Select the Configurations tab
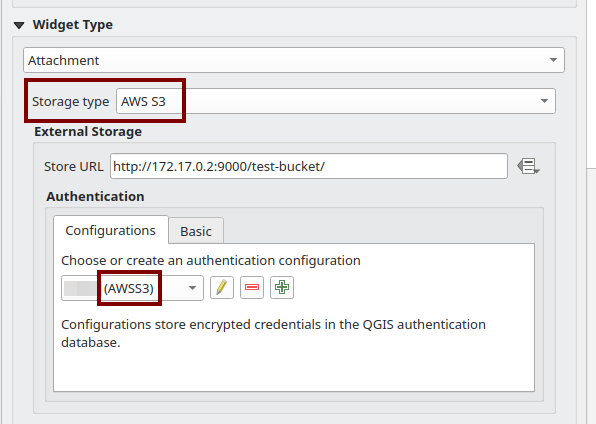Screen dimensions: 596x424 (x=111, y=230)
